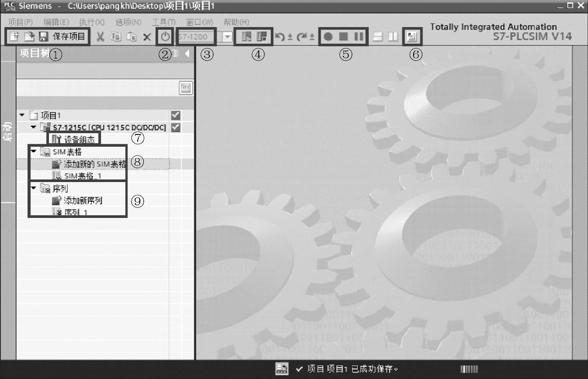Select the 序列 folder label
This screenshot has height=379, width=588.
(60, 189)
